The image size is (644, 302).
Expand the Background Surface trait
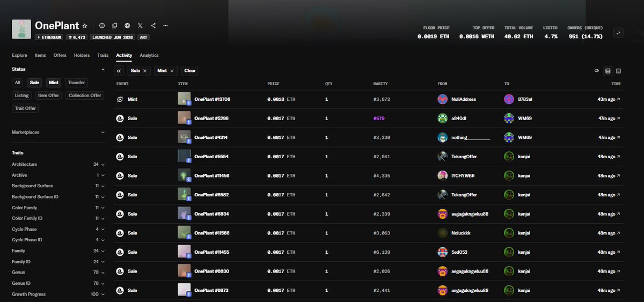(x=58, y=186)
